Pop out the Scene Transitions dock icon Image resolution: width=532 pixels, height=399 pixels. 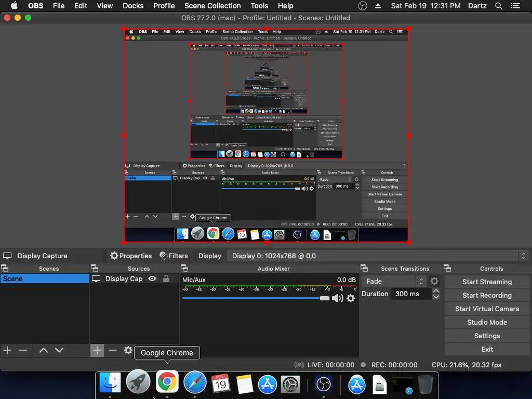[x=364, y=269]
